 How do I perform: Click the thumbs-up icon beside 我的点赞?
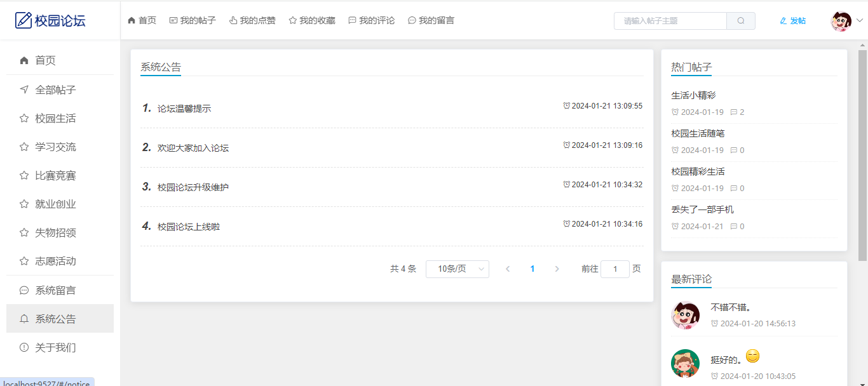click(233, 20)
